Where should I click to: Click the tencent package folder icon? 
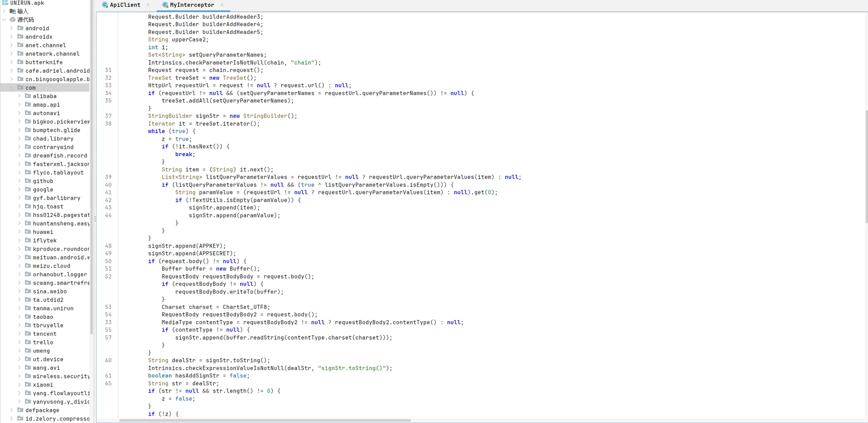pyautogui.click(x=28, y=334)
